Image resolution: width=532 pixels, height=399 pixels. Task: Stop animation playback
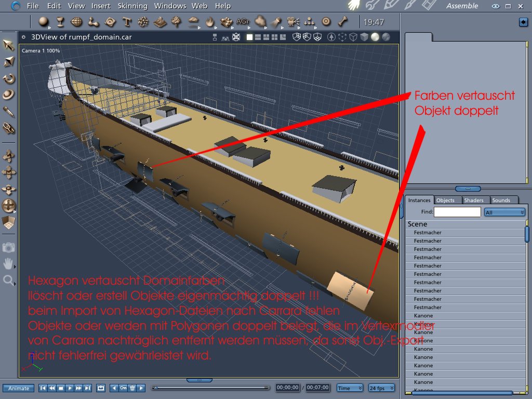coord(61,388)
